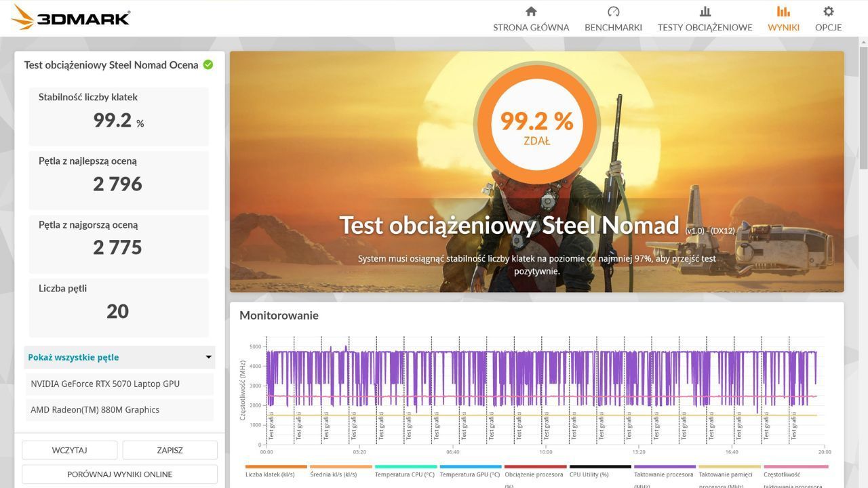Click the orange Liczba klatek legend swatch
Image resolution: width=868 pixels, height=488 pixels.
(275, 467)
